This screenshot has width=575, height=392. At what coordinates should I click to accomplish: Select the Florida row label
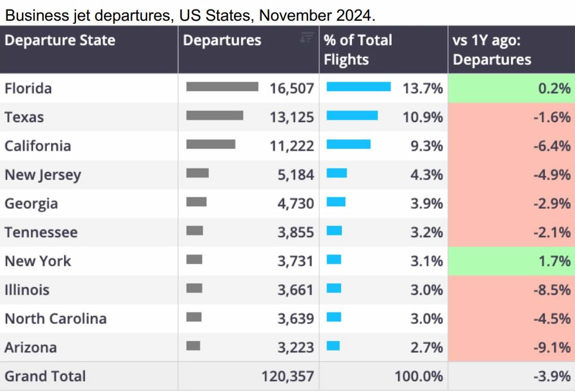[x=28, y=88]
